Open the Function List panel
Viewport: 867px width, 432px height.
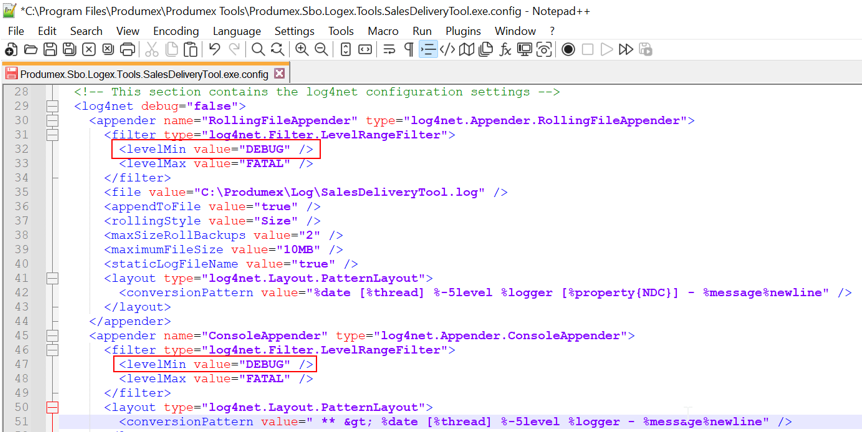click(x=505, y=50)
